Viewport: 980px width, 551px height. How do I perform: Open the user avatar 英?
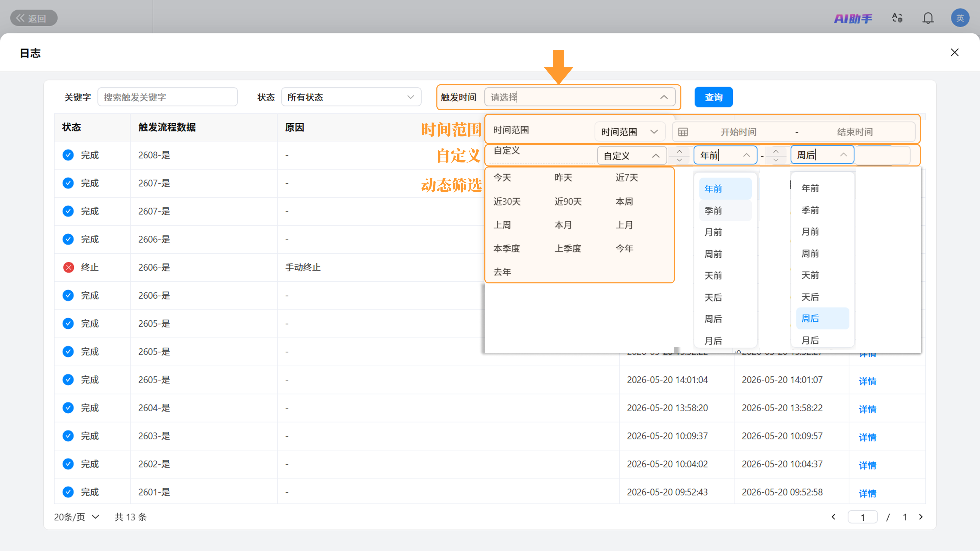[x=960, y=18]
